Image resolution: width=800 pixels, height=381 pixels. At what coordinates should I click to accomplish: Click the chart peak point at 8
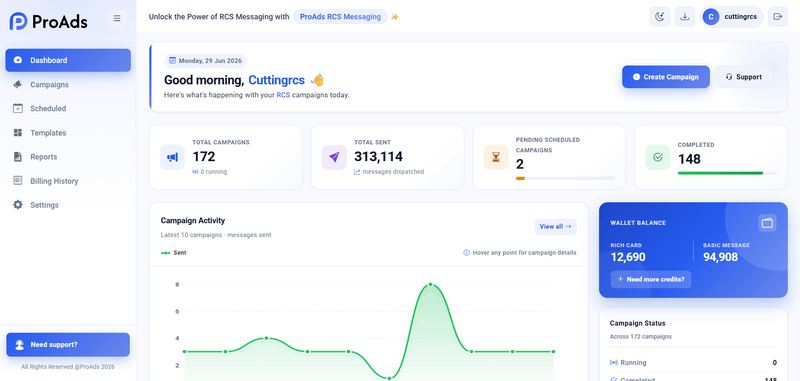point(431,284)
